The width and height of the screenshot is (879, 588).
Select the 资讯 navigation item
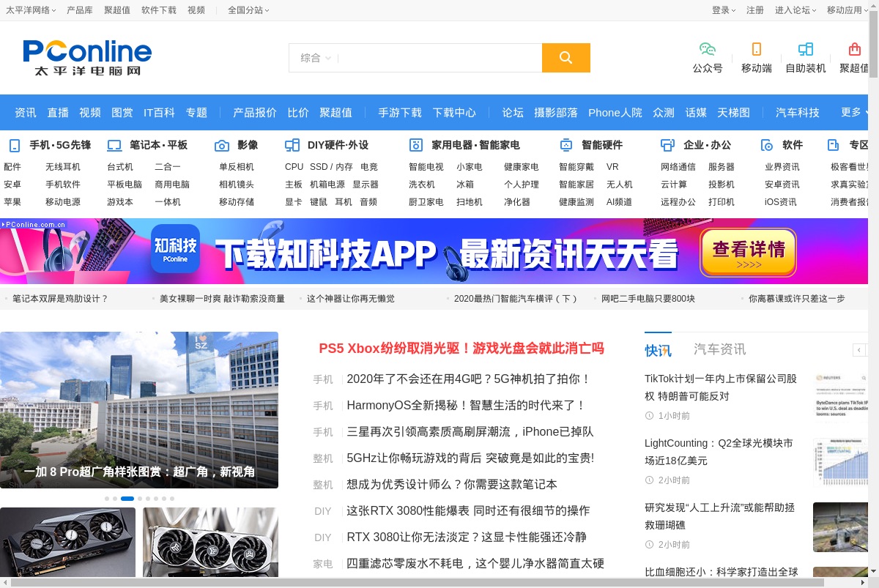pyautogui.click(x=26, y=112)
